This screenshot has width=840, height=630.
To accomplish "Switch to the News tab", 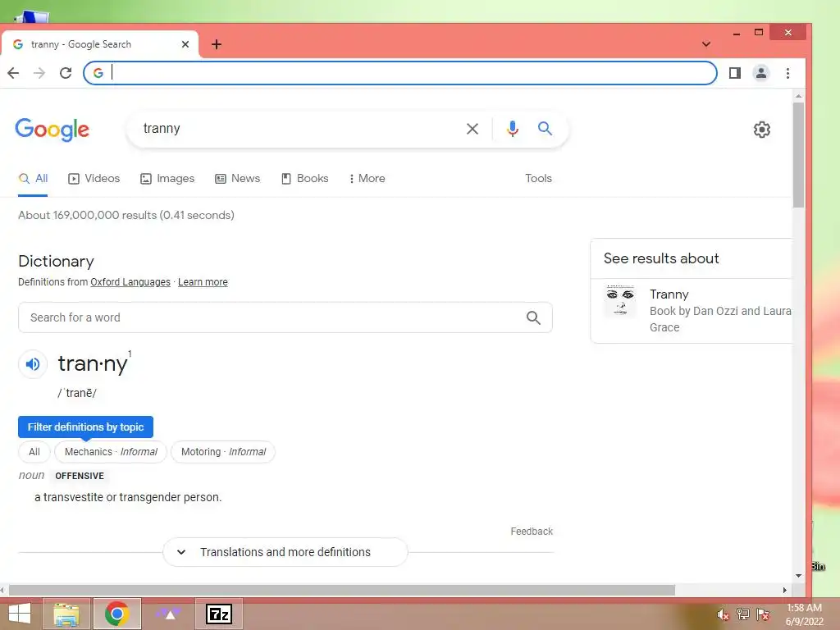I will click(237, 178).
